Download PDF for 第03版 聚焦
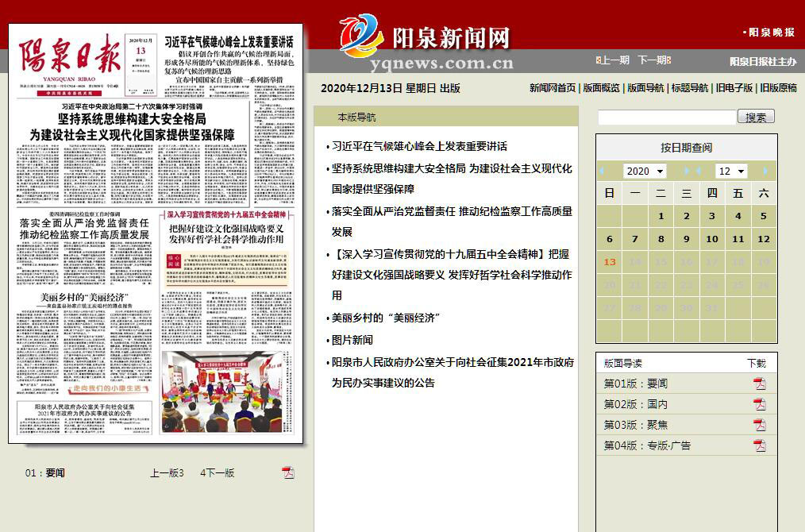Viewport: 805px width, 532px height. [760, 425]
